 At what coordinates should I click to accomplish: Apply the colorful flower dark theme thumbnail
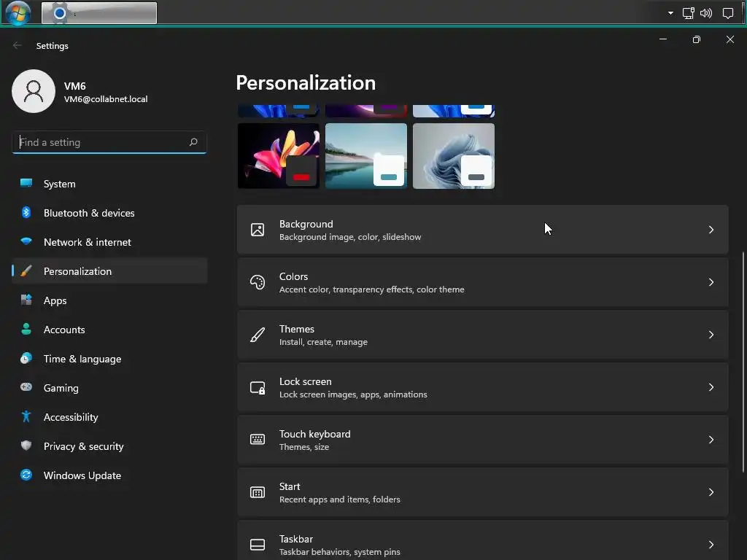pyautogui.click(x=278, y=156)
